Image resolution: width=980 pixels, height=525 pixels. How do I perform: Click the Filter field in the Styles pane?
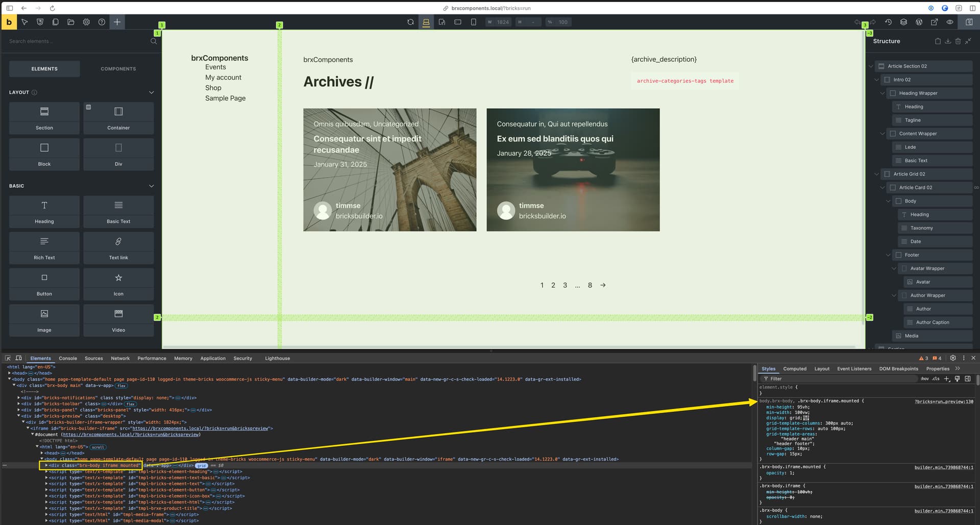coord(840,379)
